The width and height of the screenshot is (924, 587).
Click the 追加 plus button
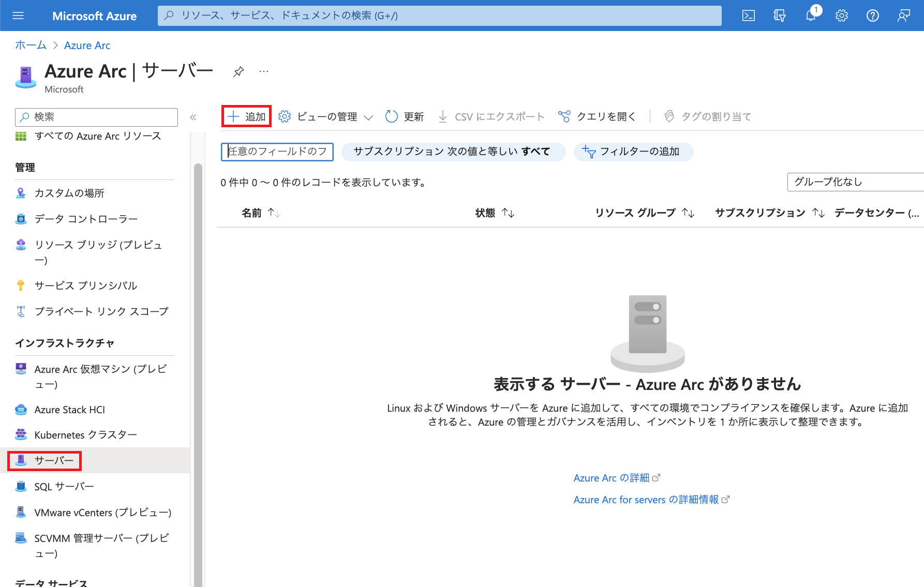pyautogui.click(x=246, y=116)
